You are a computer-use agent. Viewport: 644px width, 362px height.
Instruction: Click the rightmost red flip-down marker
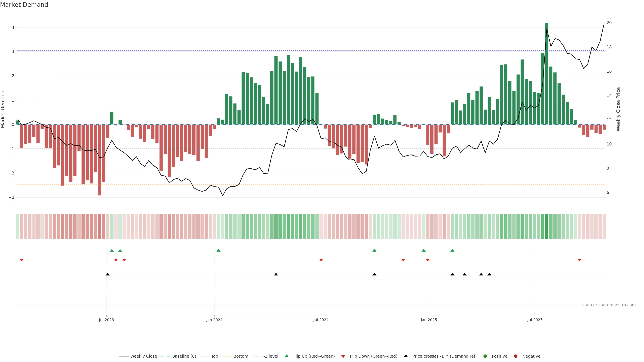[579, 260]
